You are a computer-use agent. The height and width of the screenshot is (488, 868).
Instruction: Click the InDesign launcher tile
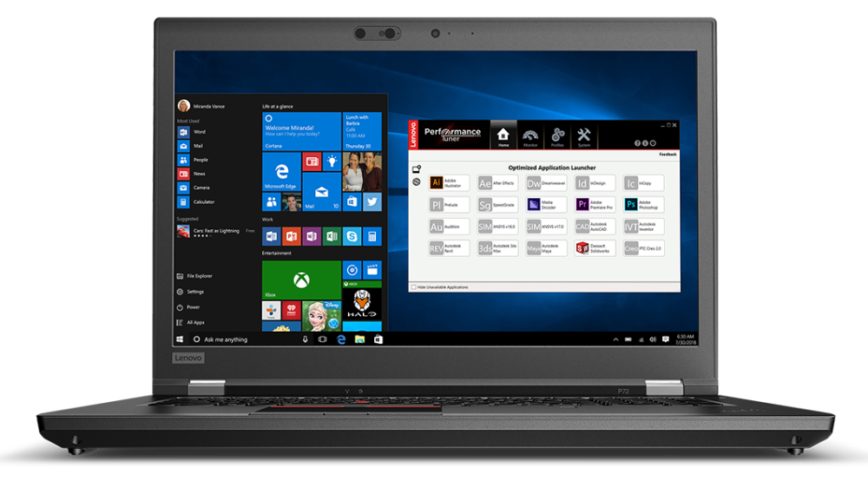(595, 183)
